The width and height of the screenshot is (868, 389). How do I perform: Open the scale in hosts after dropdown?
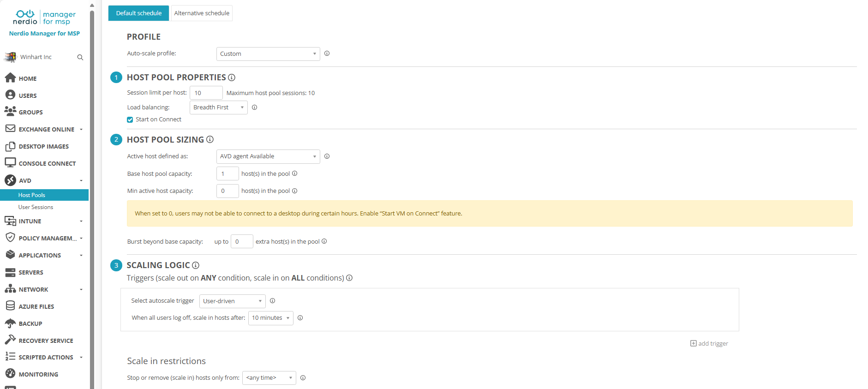270,318
